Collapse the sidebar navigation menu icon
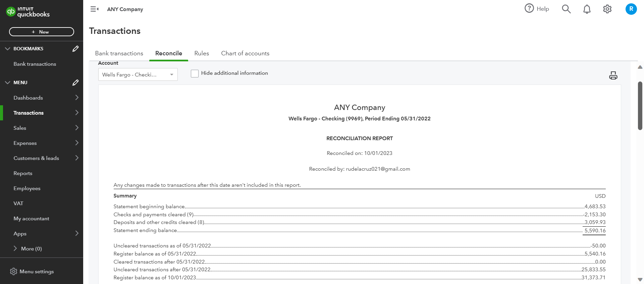 [94, 9]
